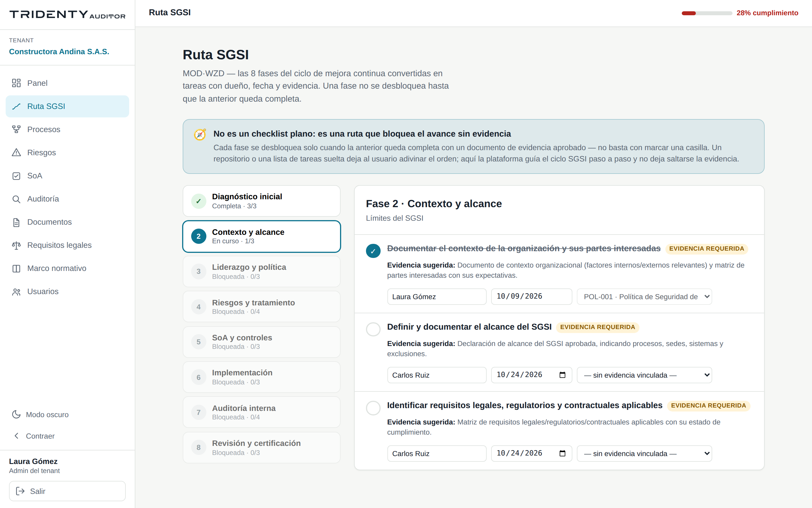
Task: Open evidence dropdown for Identificar requisitos task
Action: [644, 453]
